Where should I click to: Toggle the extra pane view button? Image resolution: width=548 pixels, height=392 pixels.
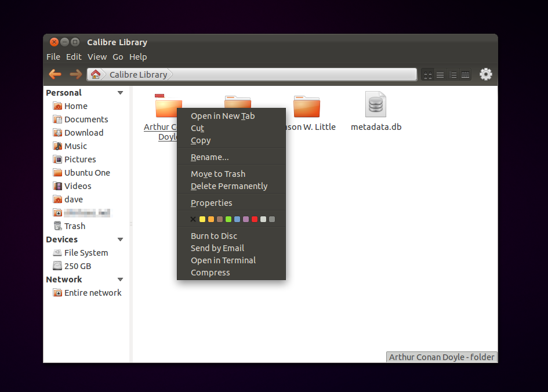pyautogui.click(x=466, y=74)
